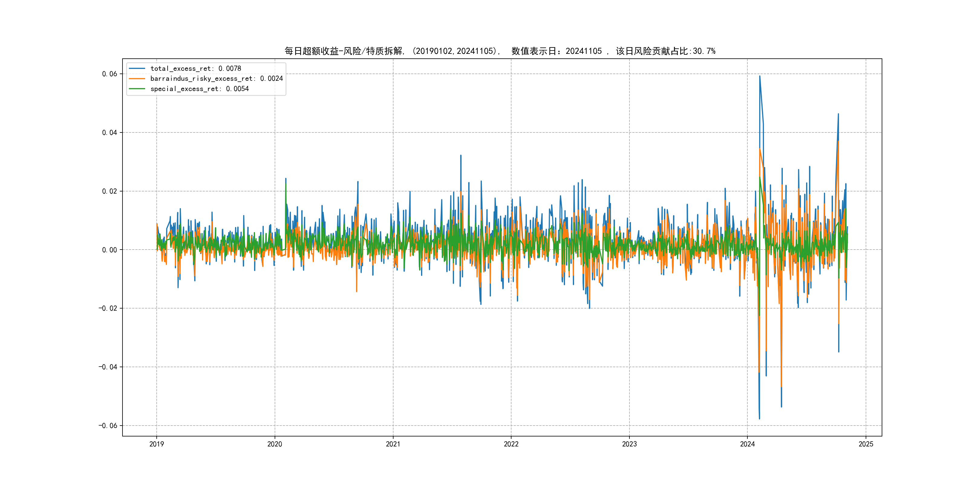Screen dimensions: 980x490
Task: Select the special_excess_ret: 0.0054 legend label
Action: pos(199,89)
